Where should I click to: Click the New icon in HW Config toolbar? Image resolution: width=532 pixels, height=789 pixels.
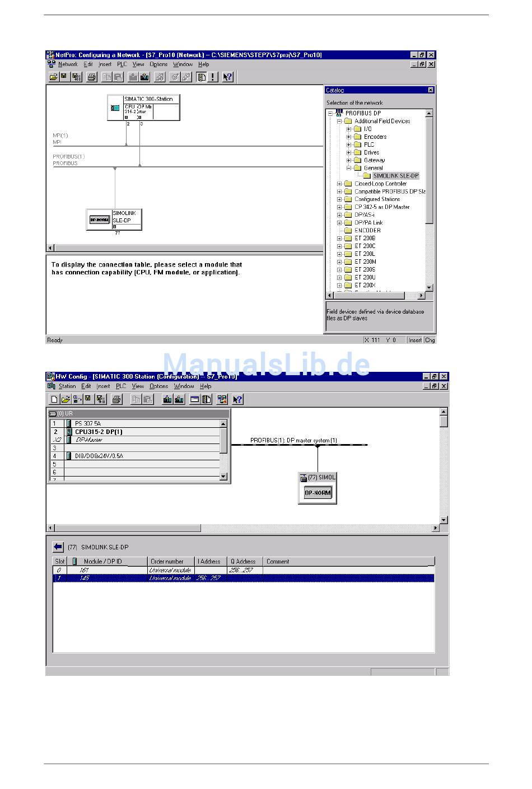click(x=54, y=399)
